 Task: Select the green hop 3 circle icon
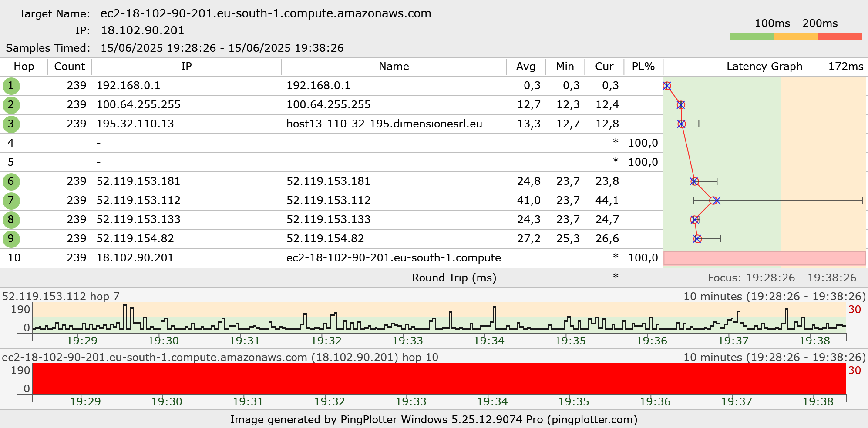pyautogui.click(x=11, y=124)
